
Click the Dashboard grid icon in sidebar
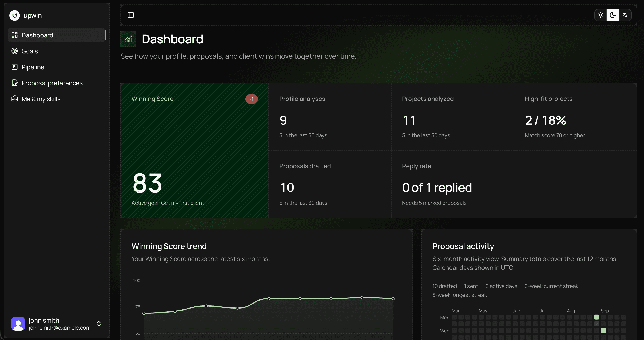tap(15, 35)
